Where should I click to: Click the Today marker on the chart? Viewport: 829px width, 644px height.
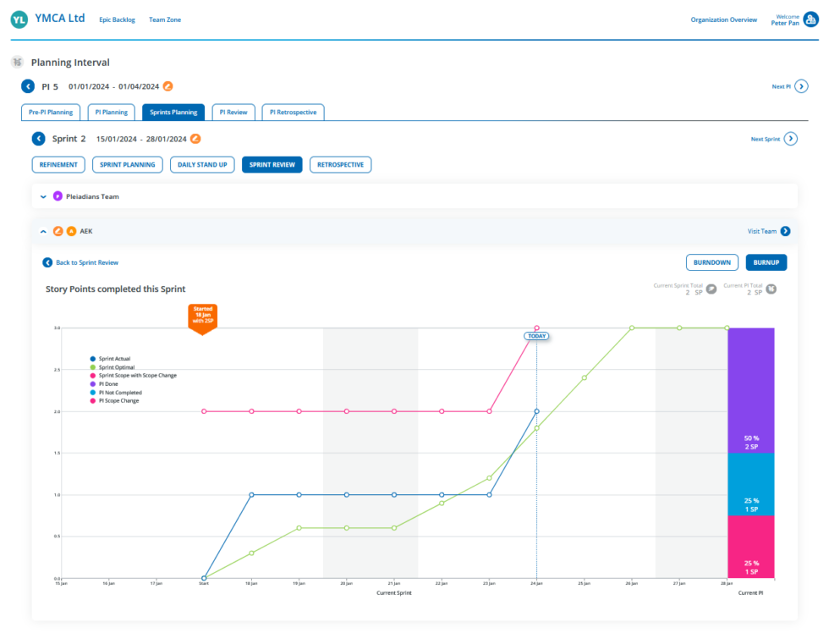(536, 336)
